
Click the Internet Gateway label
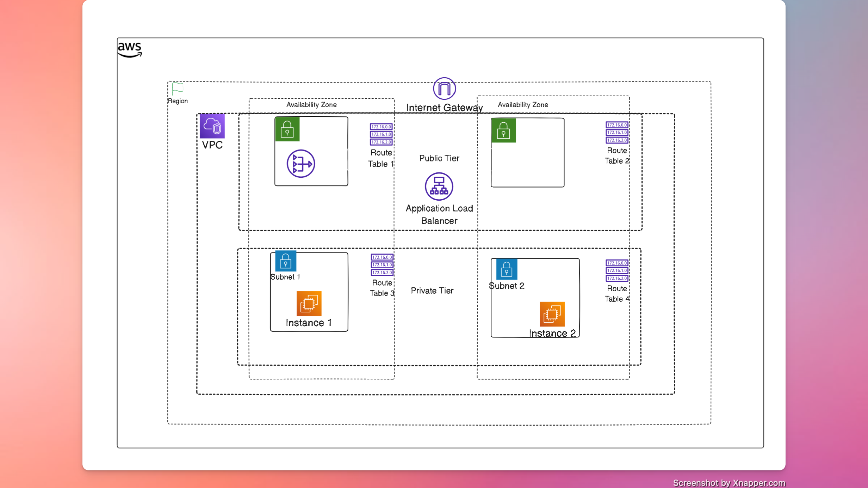[x=444, y=108]
